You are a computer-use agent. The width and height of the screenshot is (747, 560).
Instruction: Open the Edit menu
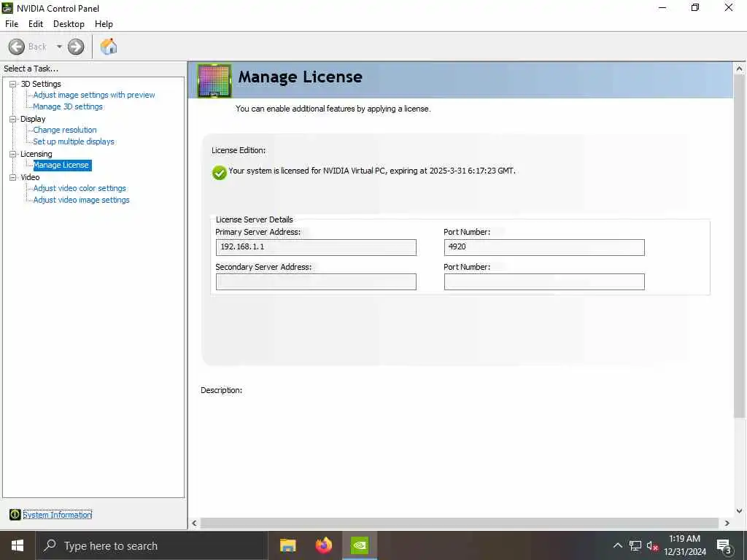[36, 24]
